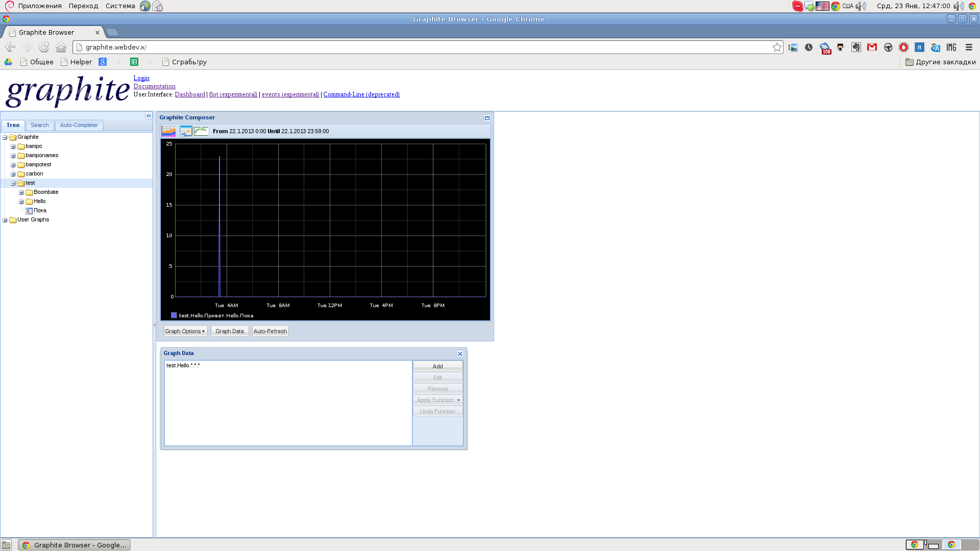Collapse the test folder node
Screen dimensions: 980x551
point(13,183)
